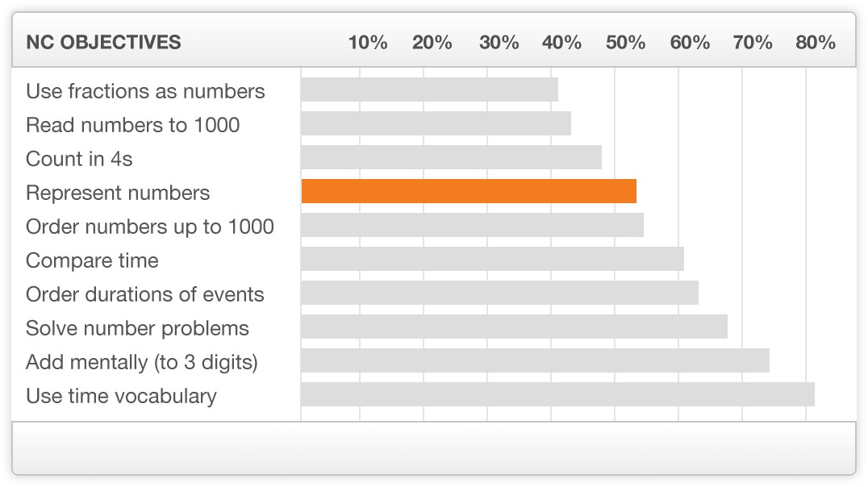Image resolution: width=868 pixels, height=487 pixels.
Task: Select the grey Compare time bar
Action: pyautogui.click(x=493, y=259)
